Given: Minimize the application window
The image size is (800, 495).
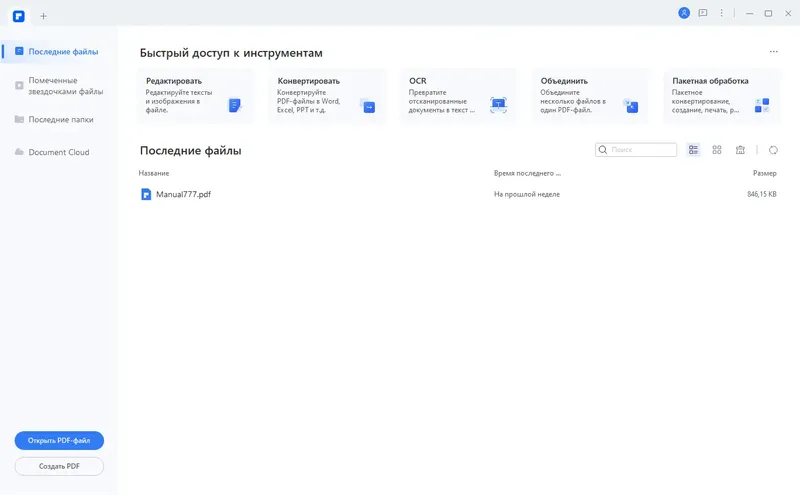Looking at the screenshot, I should [x=749, y=14].
